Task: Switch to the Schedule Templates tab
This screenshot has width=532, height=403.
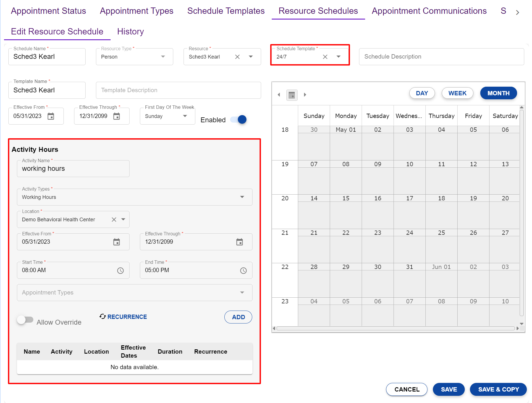Action: pyautogui.click(x=226, y=11)
